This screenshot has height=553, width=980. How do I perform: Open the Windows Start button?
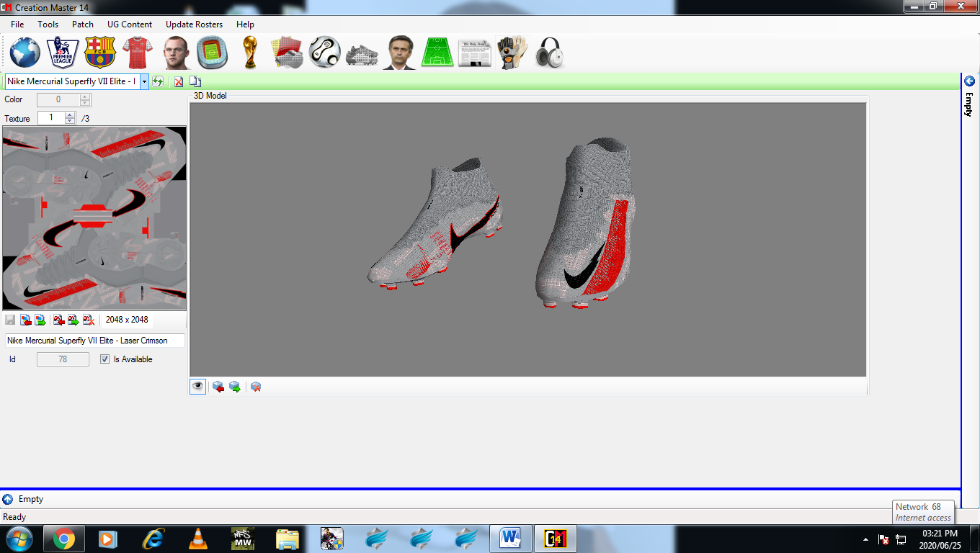coord(19,539)
